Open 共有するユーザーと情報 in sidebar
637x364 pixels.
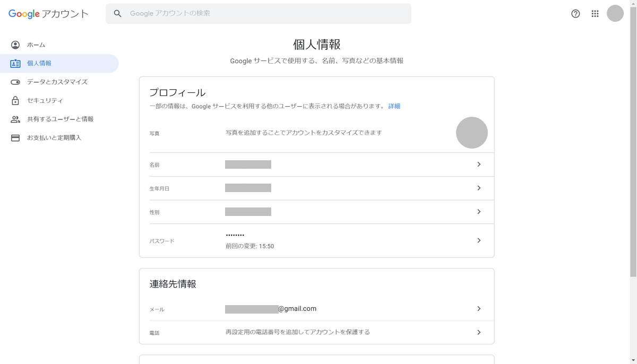pos(60,119)
